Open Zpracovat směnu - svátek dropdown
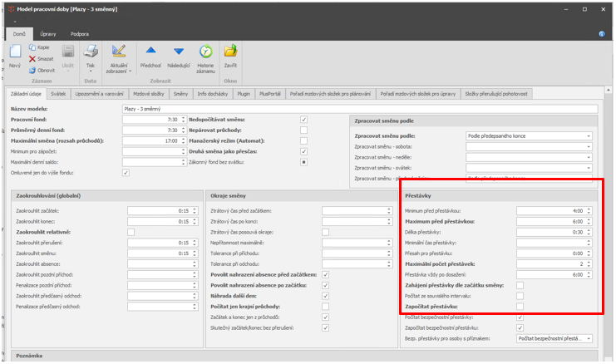This screenshot has width=616, height=364. click(x=589, y=168)
